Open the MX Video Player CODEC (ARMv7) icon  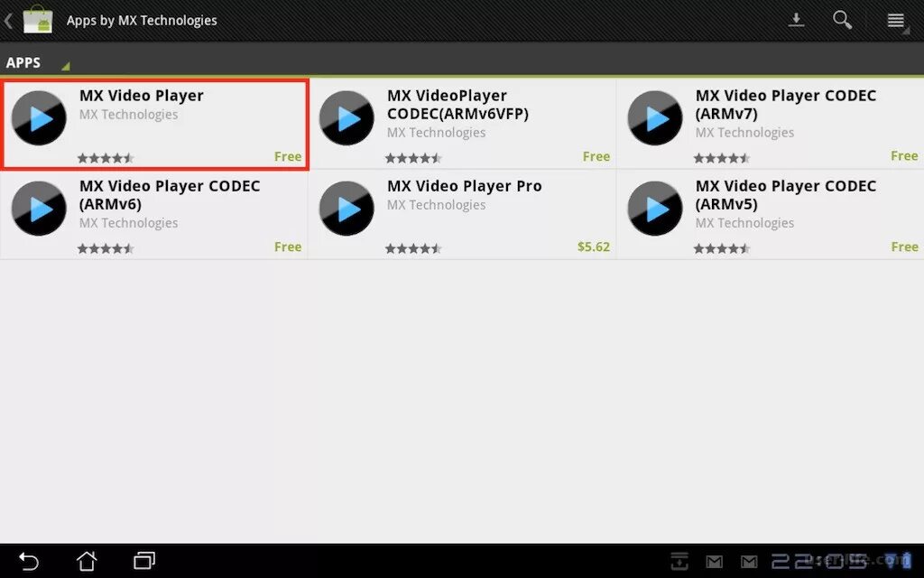pyautogui.click(x=655, y=118)
